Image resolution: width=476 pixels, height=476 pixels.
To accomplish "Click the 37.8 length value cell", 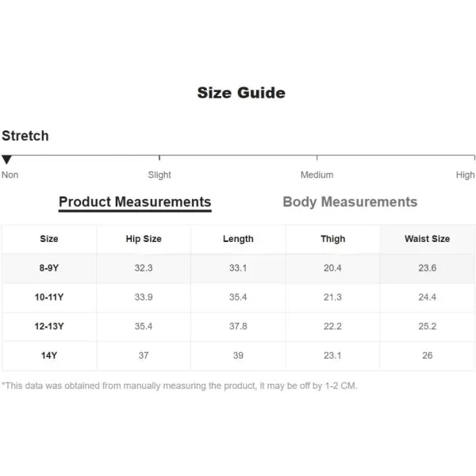I will click(x=238, y=327).
